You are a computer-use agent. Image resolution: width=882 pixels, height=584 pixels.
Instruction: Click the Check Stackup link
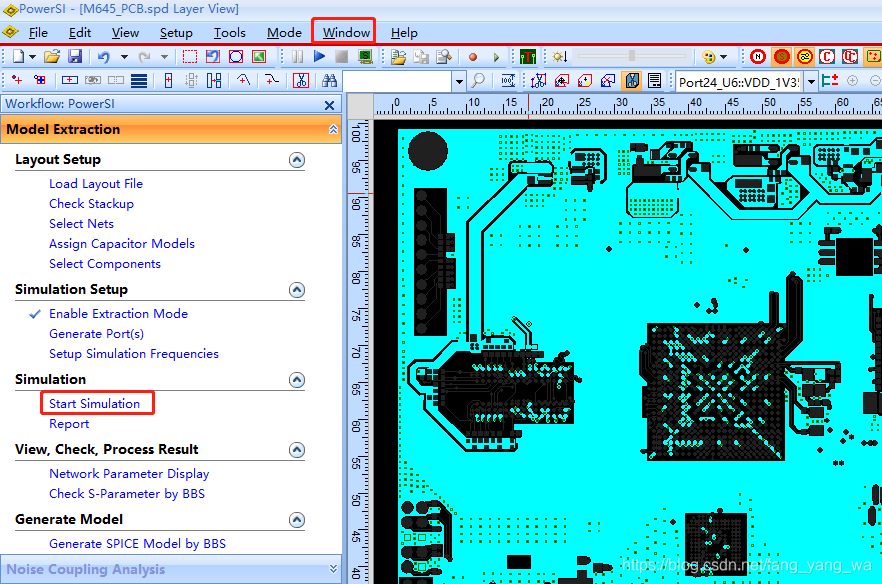(91, 204)
